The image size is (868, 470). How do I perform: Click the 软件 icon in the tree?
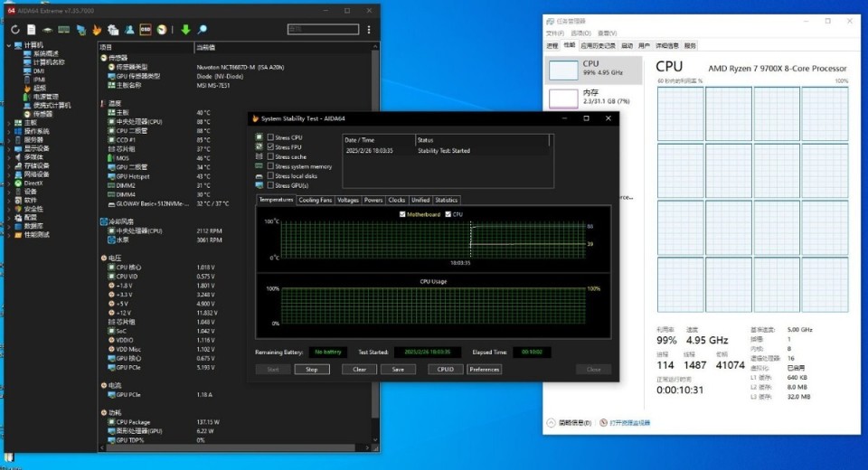click(x=18, y=201)
